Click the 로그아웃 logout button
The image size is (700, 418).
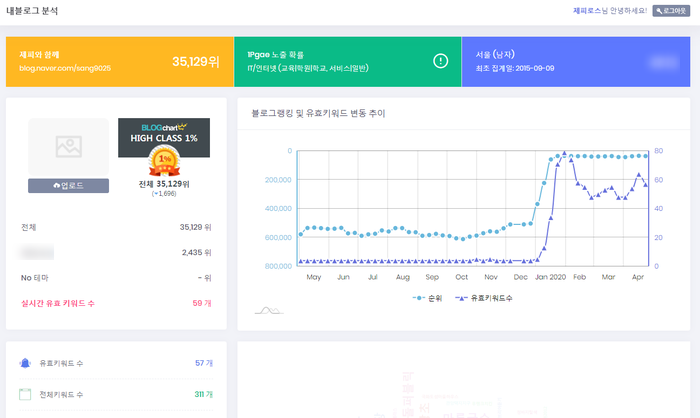(x=671, y=11)
